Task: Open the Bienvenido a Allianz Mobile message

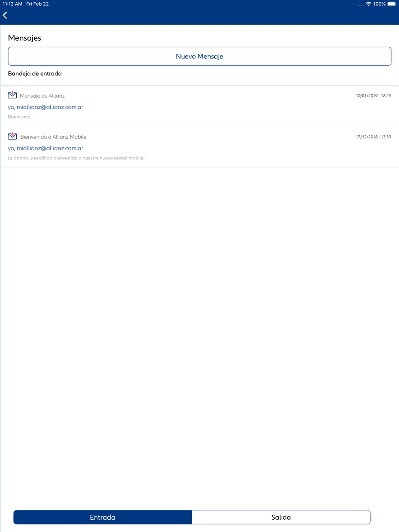Action: point(199,147)
